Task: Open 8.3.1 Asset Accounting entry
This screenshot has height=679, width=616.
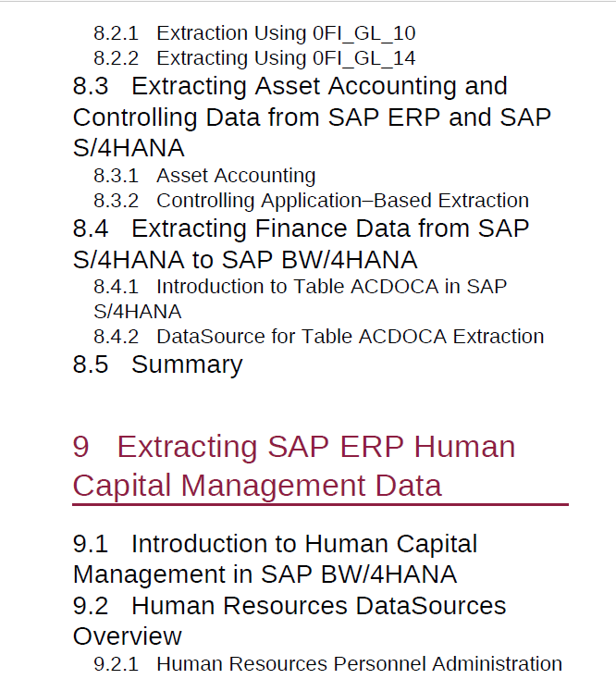Action: coord(204,176)
